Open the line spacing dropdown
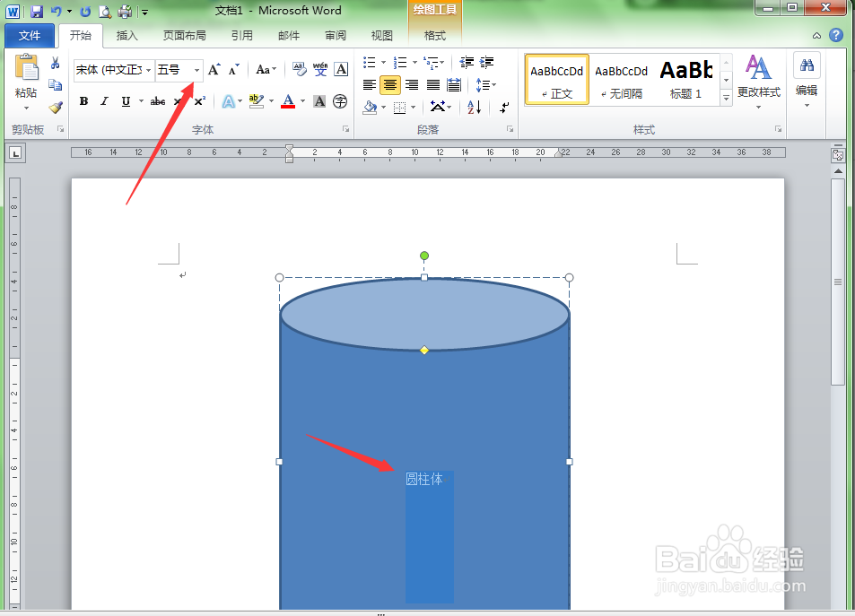The height and width of the screenshot is (616, 855). [486, 85]
